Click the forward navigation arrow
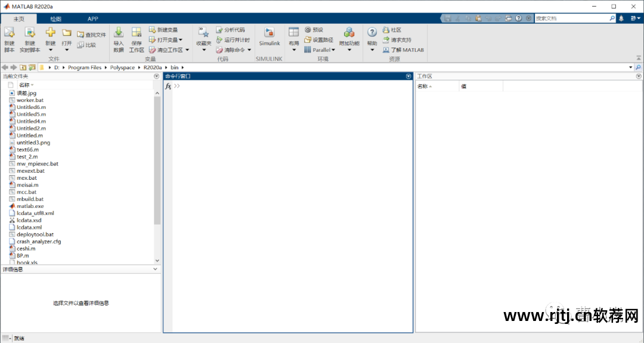 14,67
